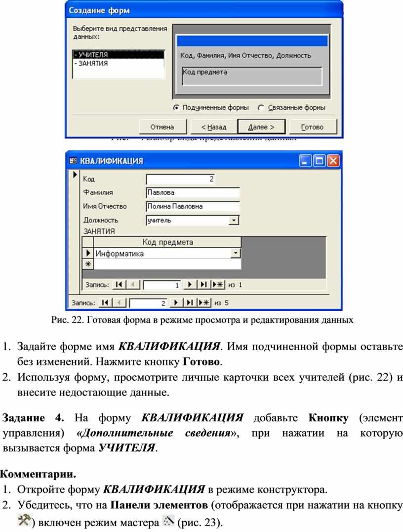
Task: Select ЗАНЯТИЯ in the data view list
Action: click(x=119, y=63)
